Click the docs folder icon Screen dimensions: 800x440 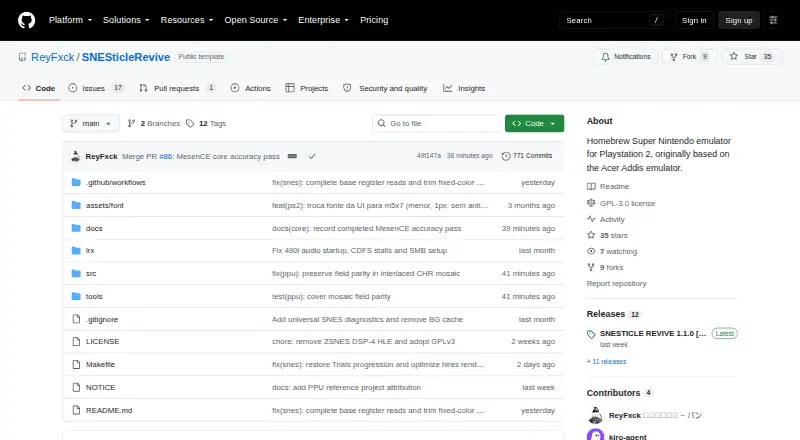point(76,228)
